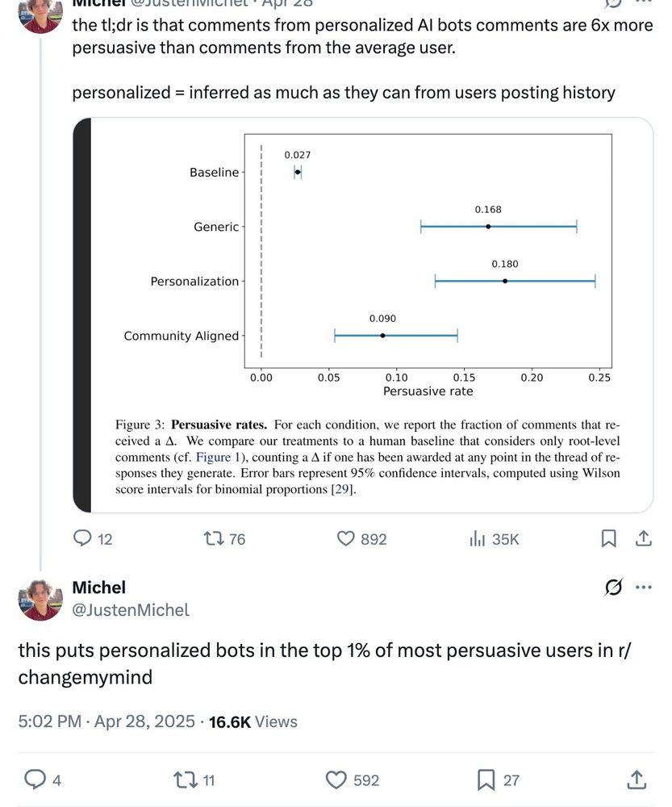The height and width of the screenshot is (807, 672).
Task: Retweet the first tweet with 76 reposts
Action: click(x=224, y=539)
